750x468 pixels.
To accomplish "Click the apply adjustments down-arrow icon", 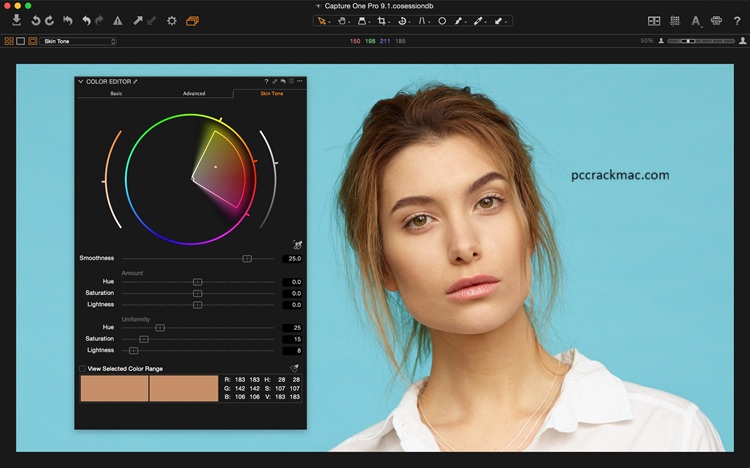I will [151, 21].
